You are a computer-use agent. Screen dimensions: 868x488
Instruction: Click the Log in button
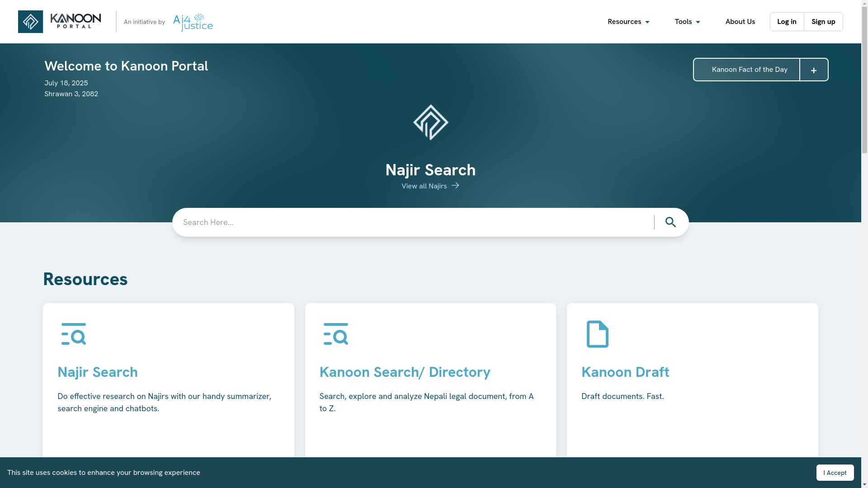(x=787, y=22)
